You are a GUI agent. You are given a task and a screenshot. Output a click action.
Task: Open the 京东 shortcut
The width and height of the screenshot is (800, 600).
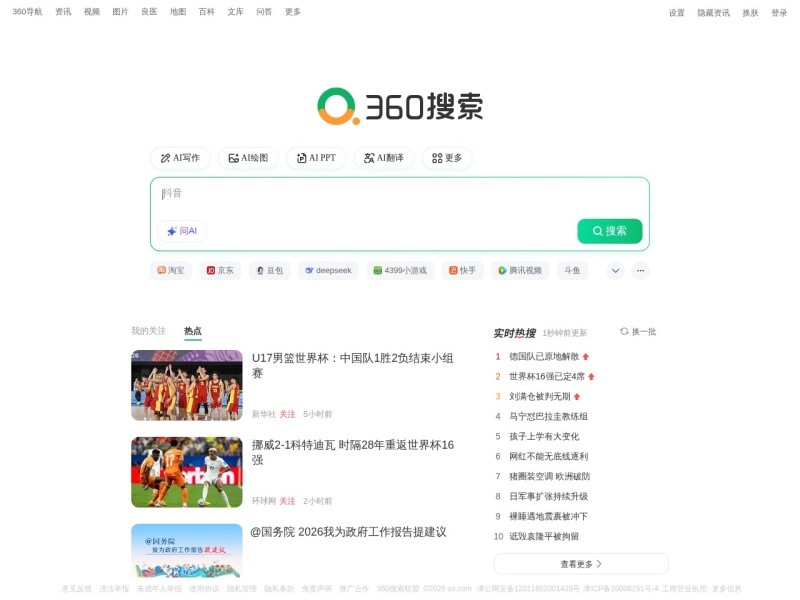pos(220,270)
